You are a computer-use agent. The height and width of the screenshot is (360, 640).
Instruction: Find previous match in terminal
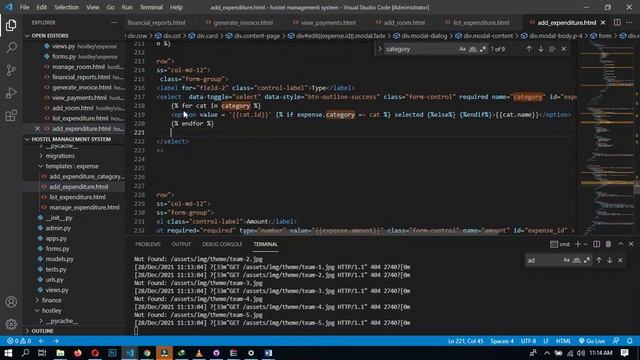click(x=599, y=260)
